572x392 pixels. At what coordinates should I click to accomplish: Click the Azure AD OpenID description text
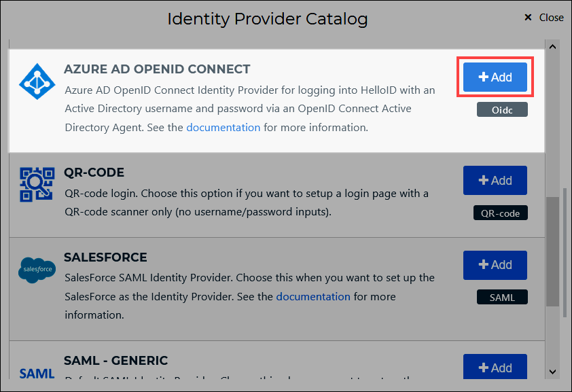(250, 109)
